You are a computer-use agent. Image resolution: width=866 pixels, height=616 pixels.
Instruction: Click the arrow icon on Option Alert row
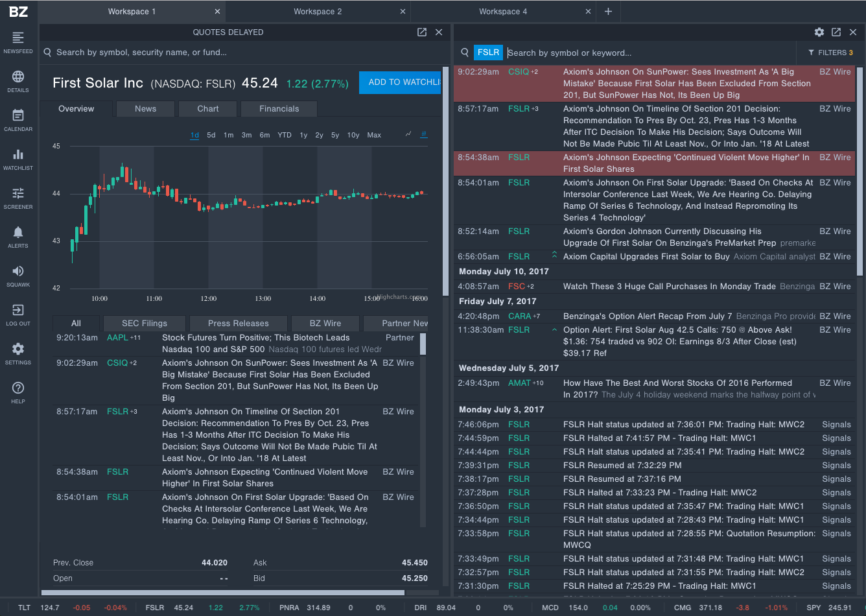click(x=554, y=329)
